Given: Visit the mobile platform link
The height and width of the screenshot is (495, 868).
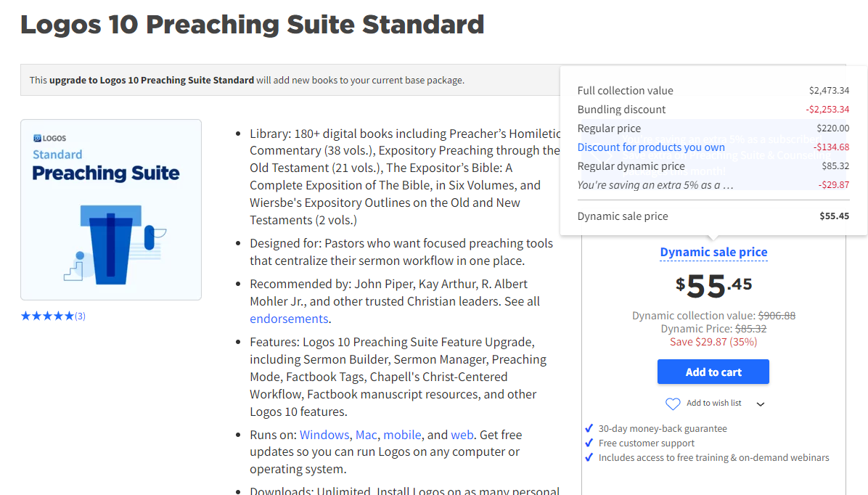Looking at the screenshot, I should coord(402,435).
